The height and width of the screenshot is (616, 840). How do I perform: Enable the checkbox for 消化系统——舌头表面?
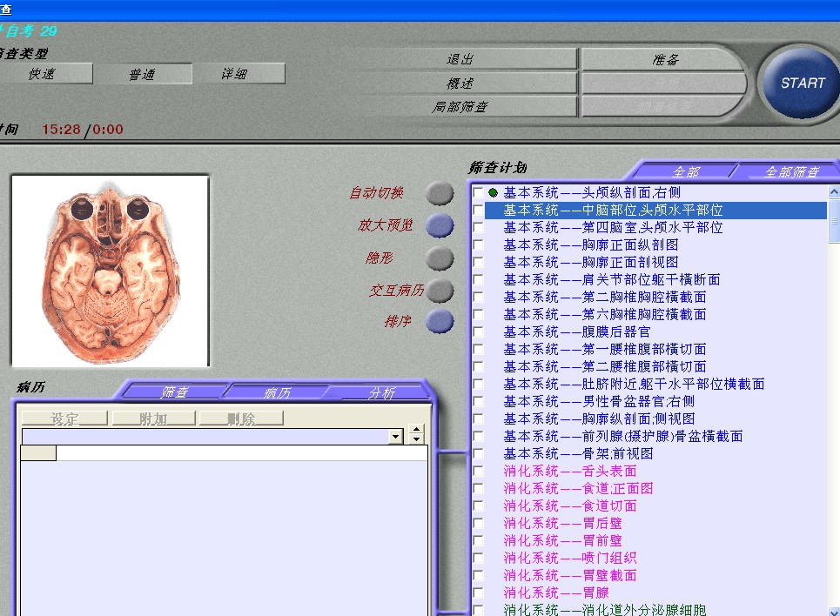coord(478,472)
